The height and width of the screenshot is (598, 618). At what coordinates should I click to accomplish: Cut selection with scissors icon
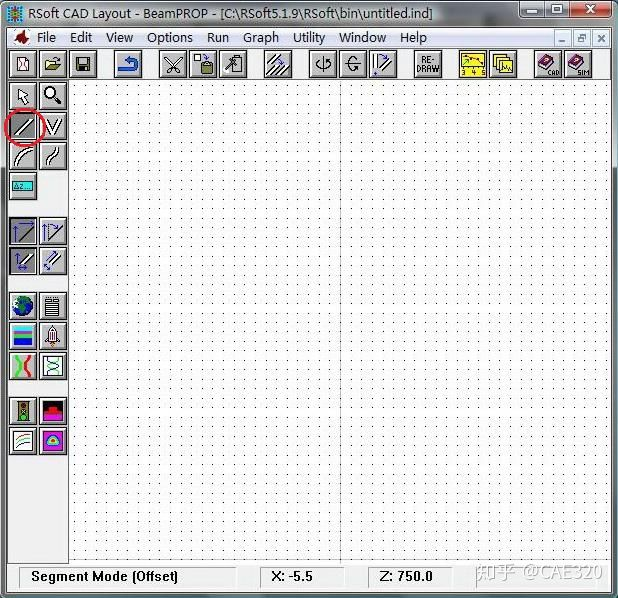click(x=173, y=64)
